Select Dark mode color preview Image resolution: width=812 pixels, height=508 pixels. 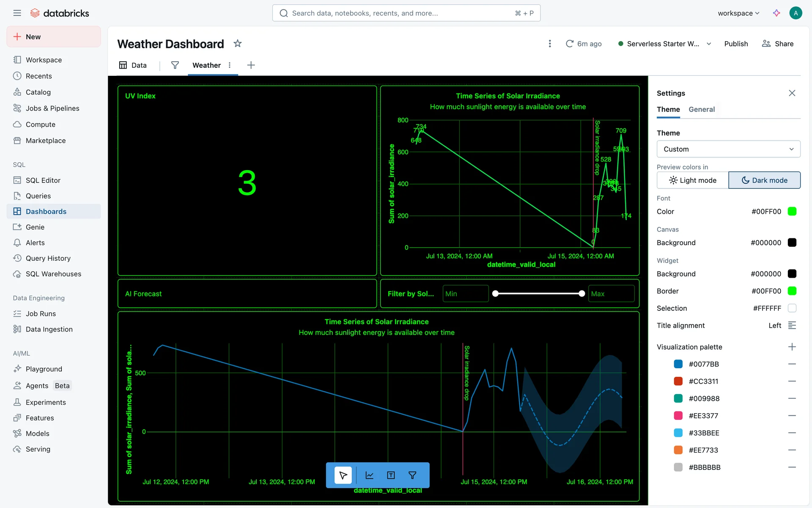coord(764,180)
